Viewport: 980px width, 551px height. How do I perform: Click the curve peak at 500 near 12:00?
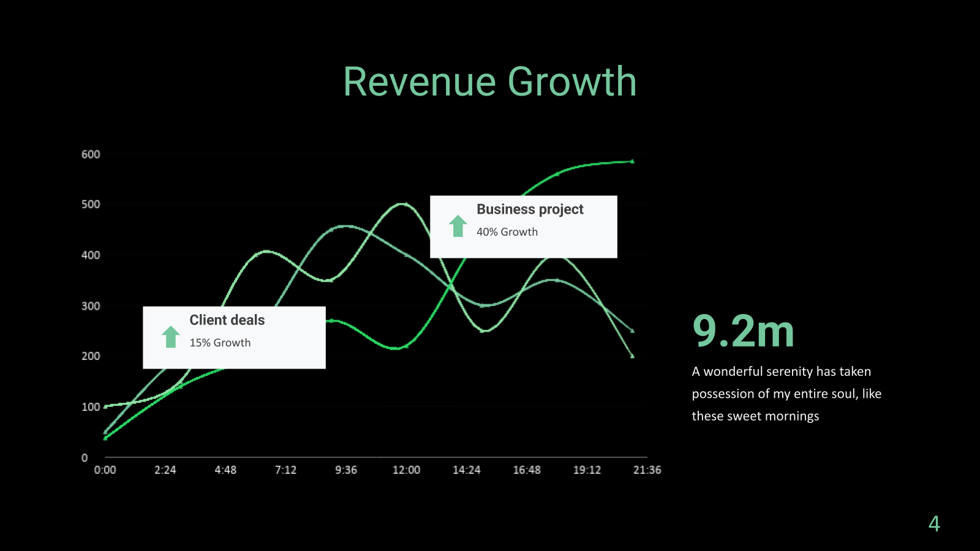pyautogui.click(x=404, y=204)
